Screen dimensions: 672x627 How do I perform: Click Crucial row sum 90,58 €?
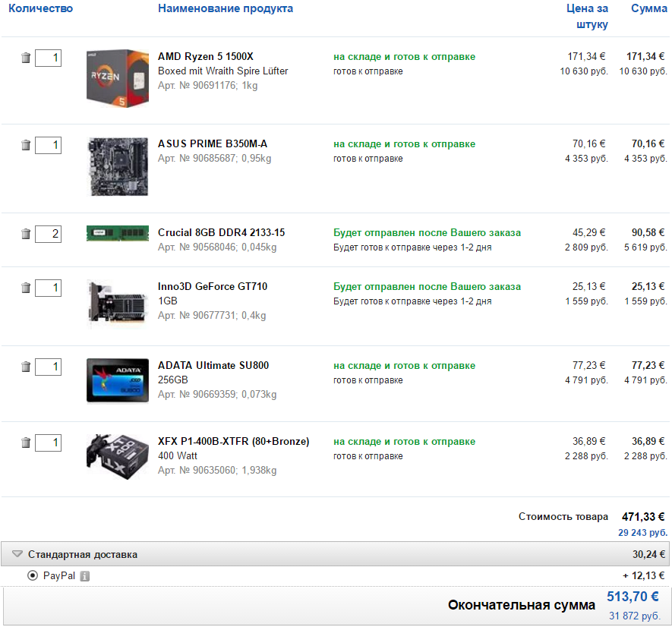pyautogui.click(x=648, y=233)
